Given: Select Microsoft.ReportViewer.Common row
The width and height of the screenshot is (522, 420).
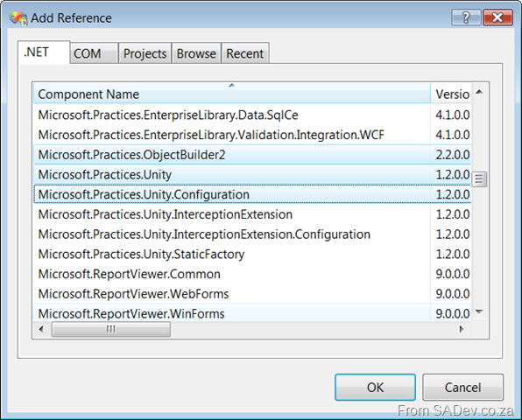Looking at the screenshot, I should 252,274.
